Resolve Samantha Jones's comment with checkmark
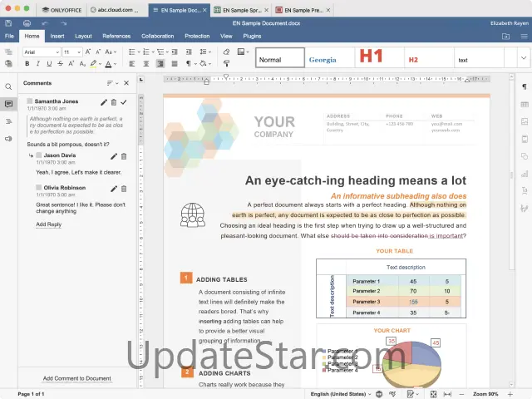Screen dimensions: 532x399 coord(124,102)
